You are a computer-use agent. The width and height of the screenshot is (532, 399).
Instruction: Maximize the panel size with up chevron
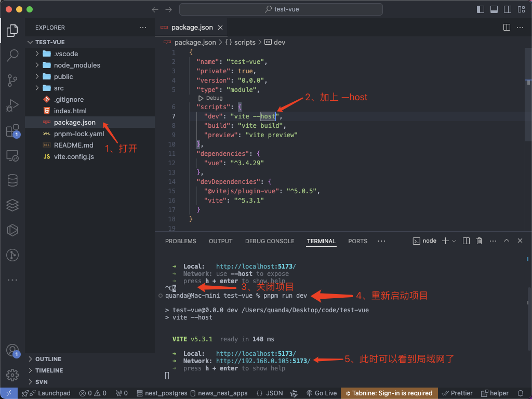pos(506,241)
